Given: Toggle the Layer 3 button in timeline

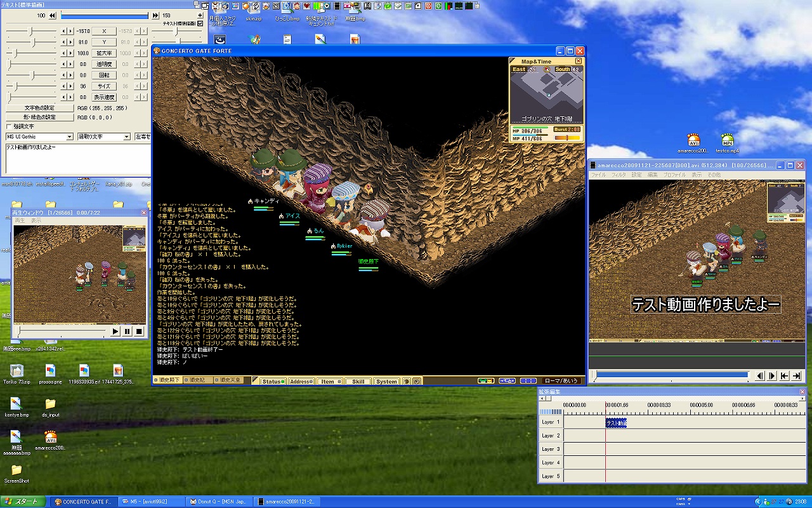Looking at the screenshot, I should coord(551,449).
